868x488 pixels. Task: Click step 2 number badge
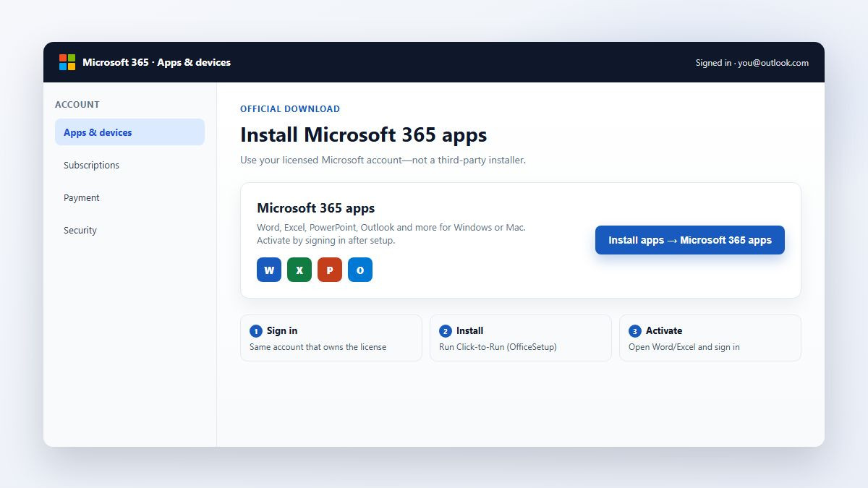coord(445,331)
